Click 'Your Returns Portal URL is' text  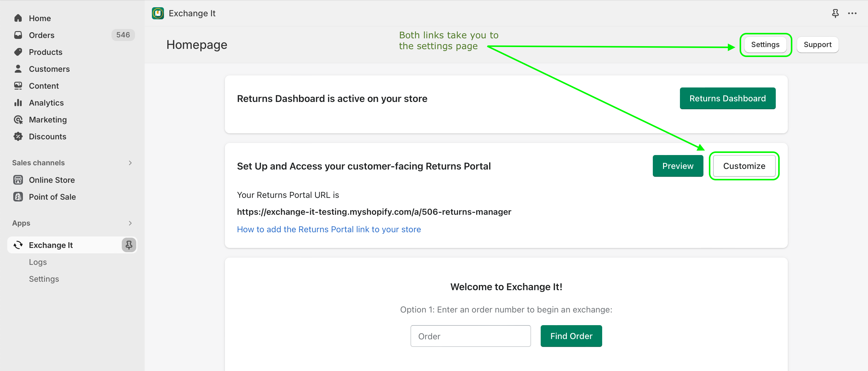point(288,195)
